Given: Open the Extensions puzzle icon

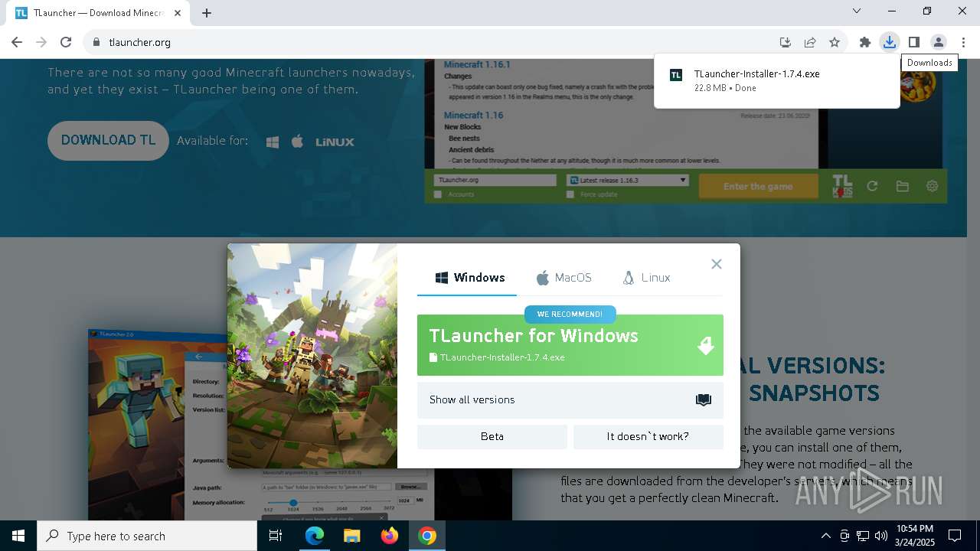Looking at the screenshot, I should coord(865,42).
